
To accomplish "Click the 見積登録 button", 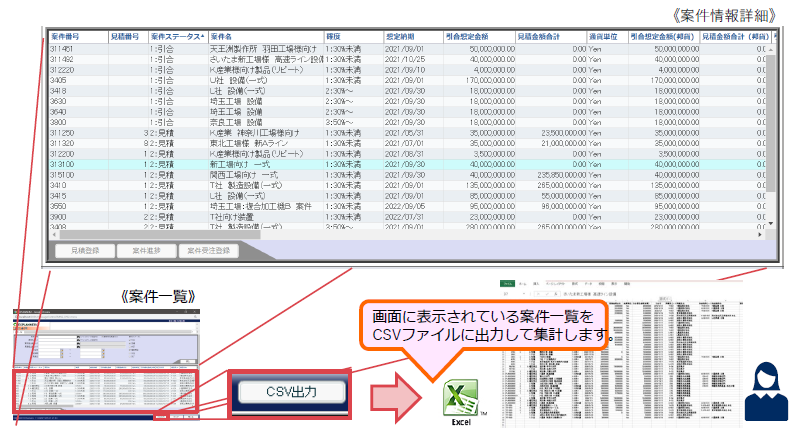I will click(85, 251).
